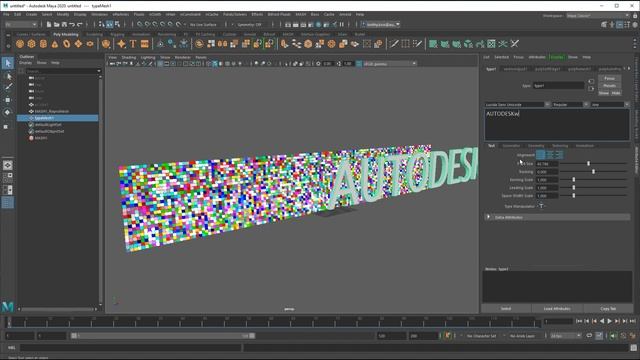Create a polygon cylinder from the shelf
Viewport: 640px width, 360px height.
(x=43, y=44)
